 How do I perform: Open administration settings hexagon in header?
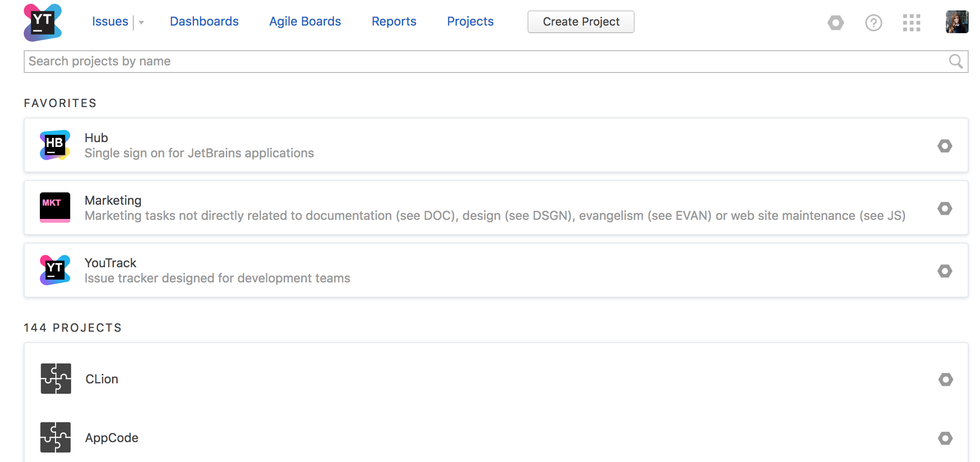(x=836, y=22)
